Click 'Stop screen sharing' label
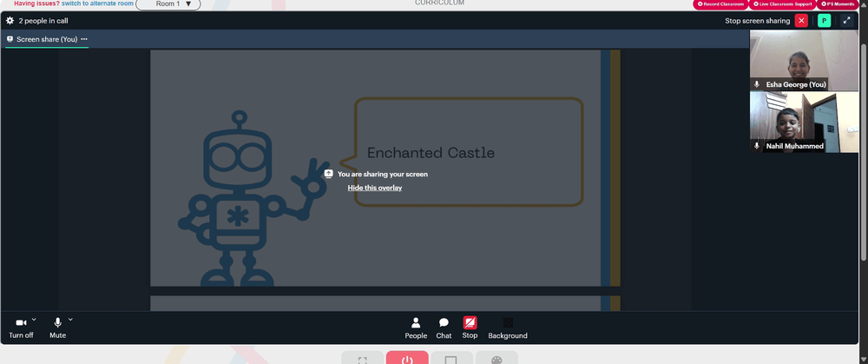868x364 pixels. 757,21
